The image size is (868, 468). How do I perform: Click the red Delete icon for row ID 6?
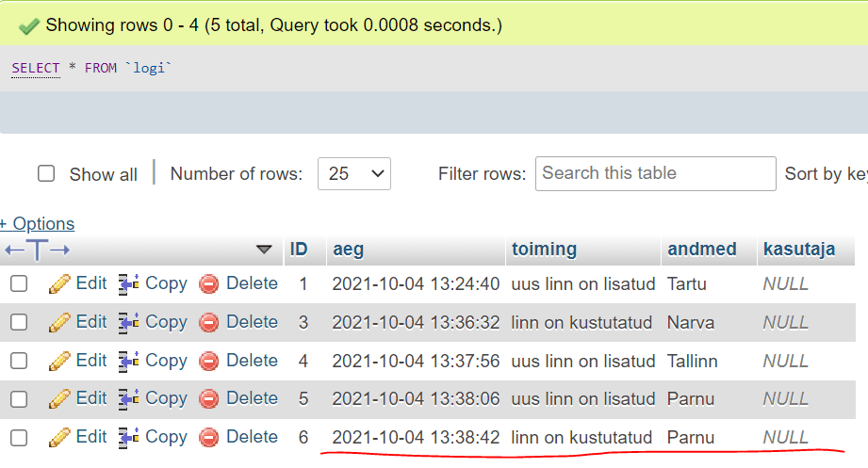click(x=209, y=437)
